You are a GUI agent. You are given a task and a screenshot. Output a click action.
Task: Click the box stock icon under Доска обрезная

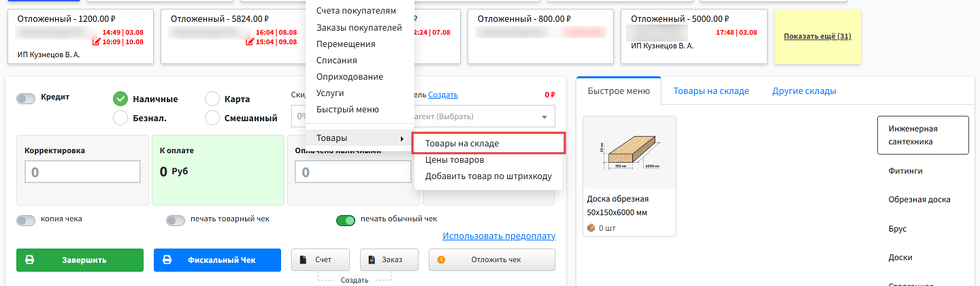click(591, 228)
